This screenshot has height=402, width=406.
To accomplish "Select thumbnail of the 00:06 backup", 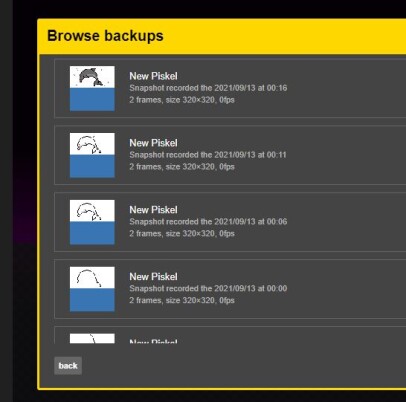I will (92, 222).
